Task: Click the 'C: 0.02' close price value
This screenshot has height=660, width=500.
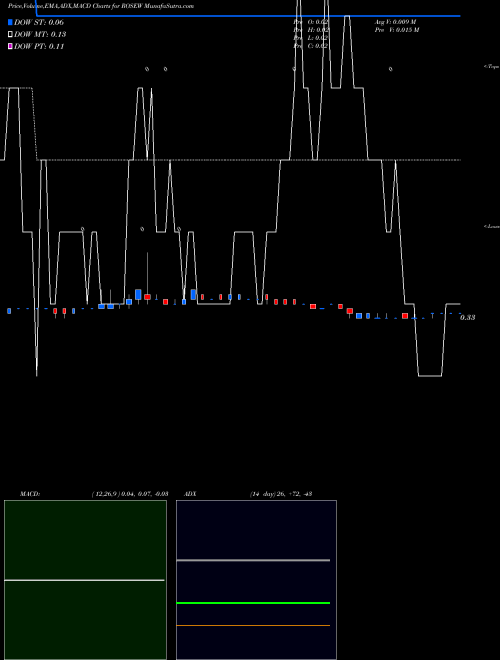Action: 318,46
